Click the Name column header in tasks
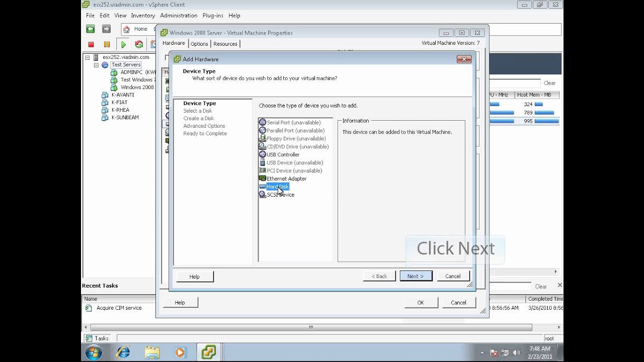The width and height of the screenshot is (644, 362). pyautogui.click(x=119, y=299)
